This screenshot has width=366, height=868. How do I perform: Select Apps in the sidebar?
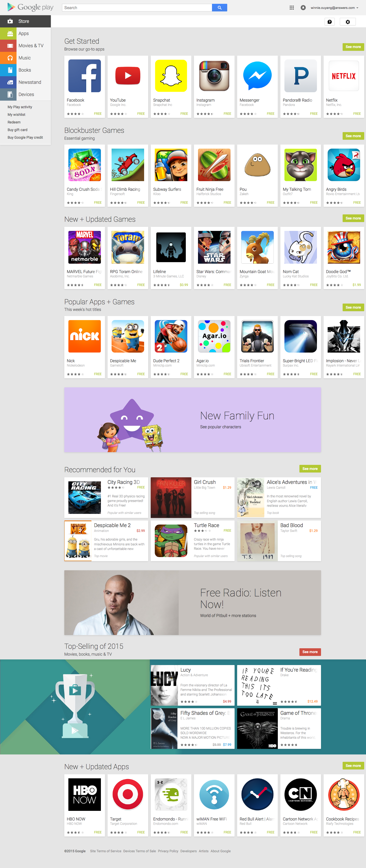click(25, 33)
